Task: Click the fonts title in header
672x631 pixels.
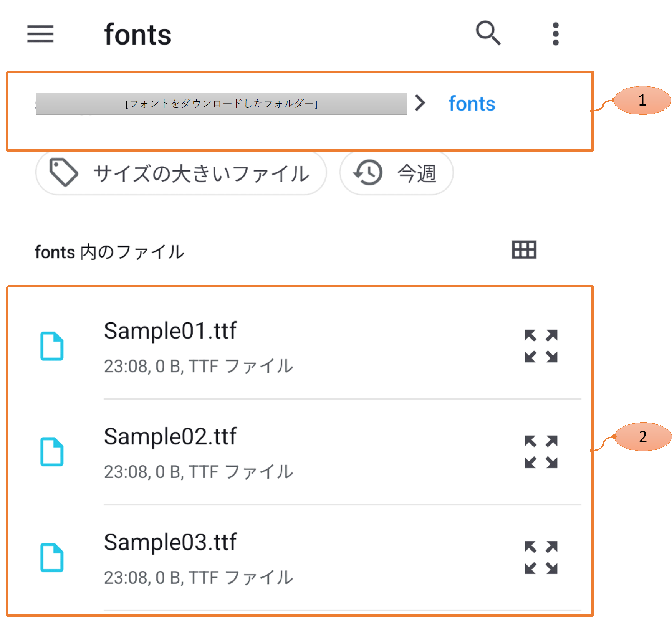Action: pyautogui.click(x=137, y=35)
